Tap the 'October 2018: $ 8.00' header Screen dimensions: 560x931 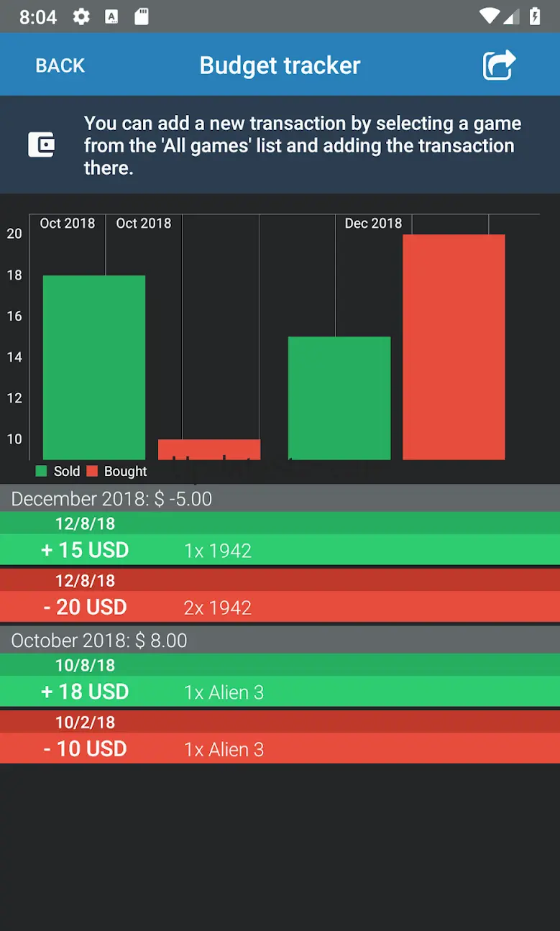pos(280,640)
